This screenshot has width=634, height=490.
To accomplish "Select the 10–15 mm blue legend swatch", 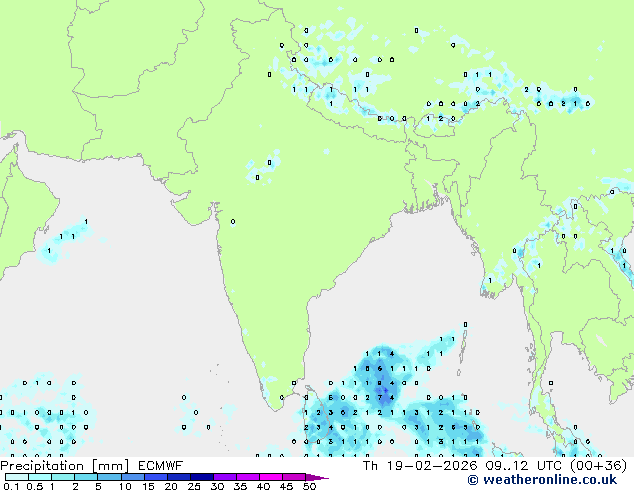I will tap(133, 477).
